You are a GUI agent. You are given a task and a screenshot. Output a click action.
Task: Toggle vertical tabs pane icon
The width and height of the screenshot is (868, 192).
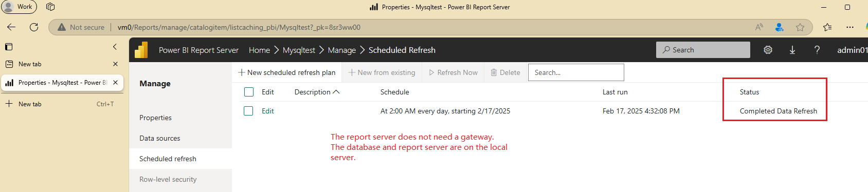pyautogui.click(x=9, y=47)
